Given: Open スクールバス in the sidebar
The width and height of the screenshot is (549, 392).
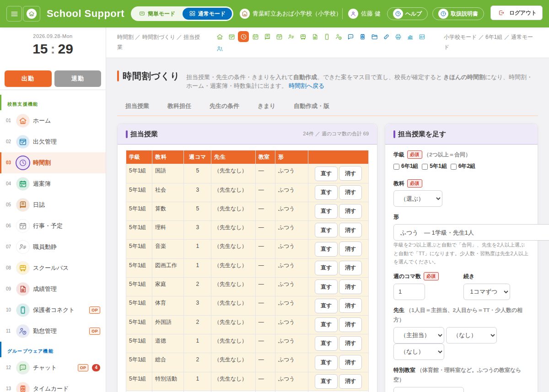Looking at the screenshot, I should pyautogui.click(x=53, y=268).
